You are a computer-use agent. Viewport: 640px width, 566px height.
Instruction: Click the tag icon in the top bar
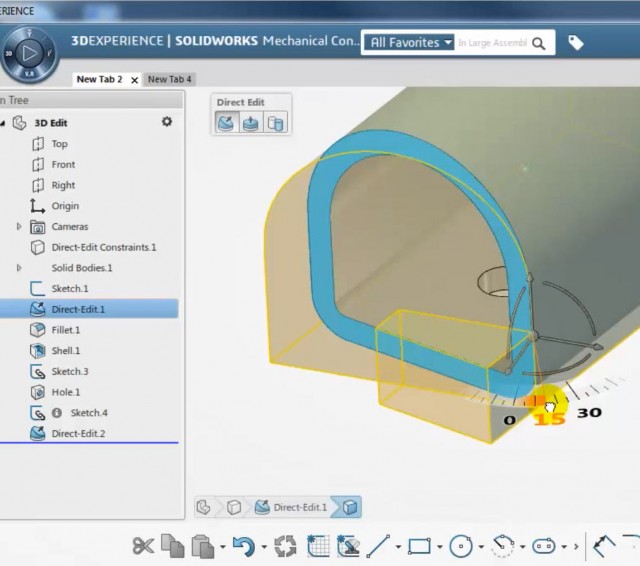click(576, 42)
